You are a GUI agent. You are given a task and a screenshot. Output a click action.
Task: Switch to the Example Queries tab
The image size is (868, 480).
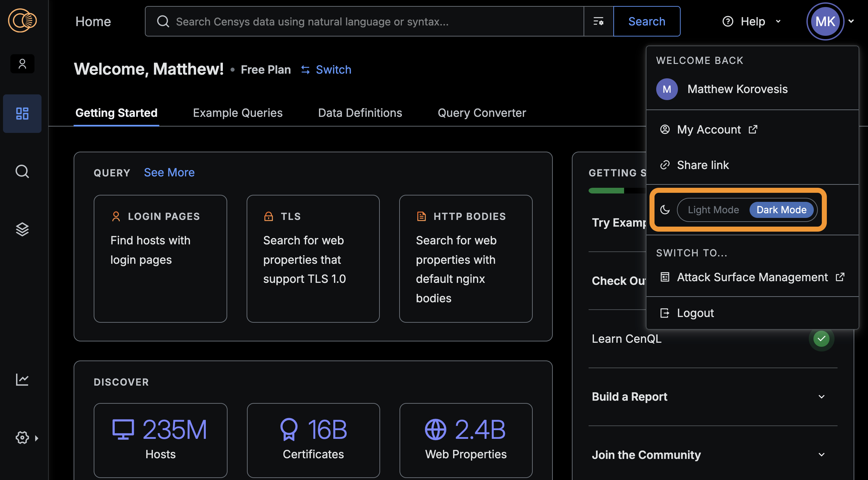pyautogui.click(x=238, y=113)
